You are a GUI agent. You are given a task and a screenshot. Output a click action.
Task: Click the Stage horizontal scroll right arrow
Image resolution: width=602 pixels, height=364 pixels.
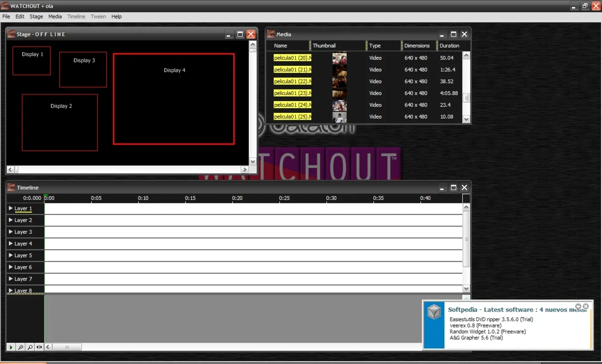click(245, 170)
